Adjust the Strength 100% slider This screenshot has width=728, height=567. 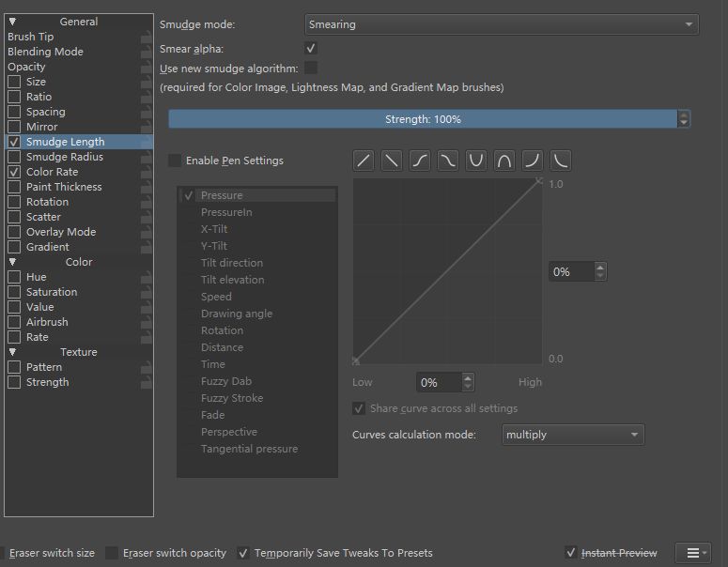pyautogui.click(x=423, y=119)
